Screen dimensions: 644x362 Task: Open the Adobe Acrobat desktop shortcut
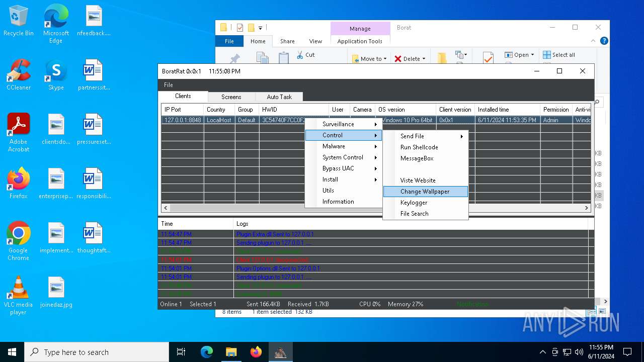point(19,133)
